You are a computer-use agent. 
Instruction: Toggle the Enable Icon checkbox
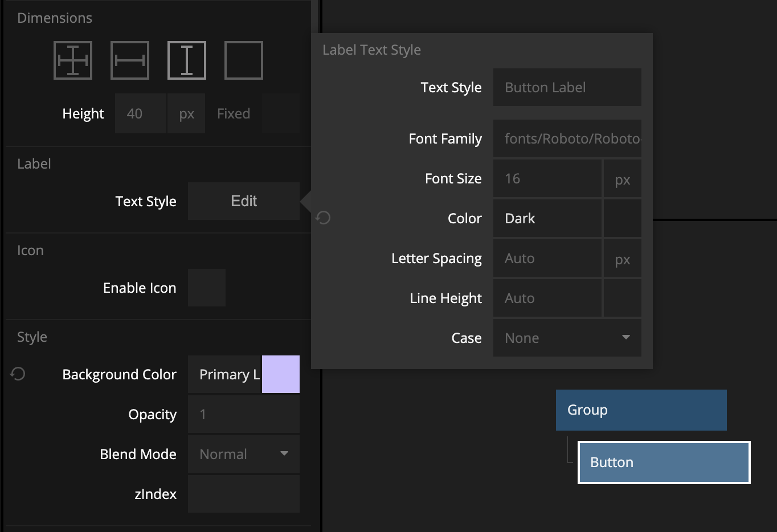(206, 288)
